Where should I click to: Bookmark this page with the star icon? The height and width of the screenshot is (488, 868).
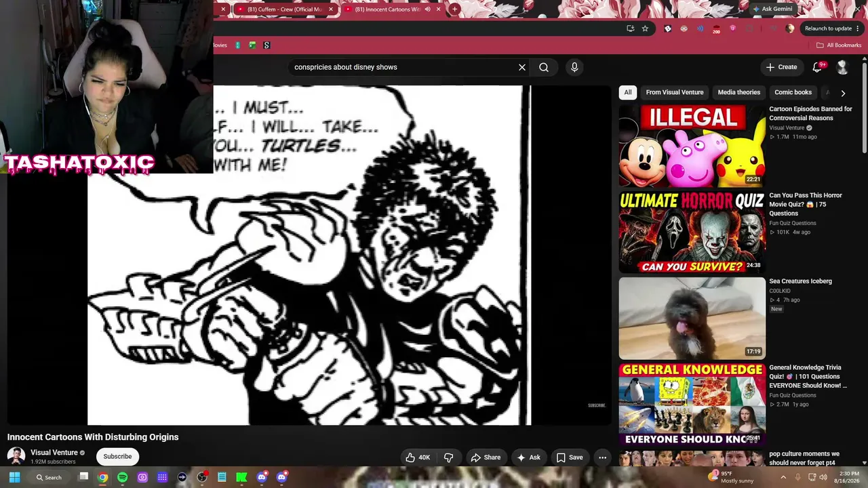645,28
